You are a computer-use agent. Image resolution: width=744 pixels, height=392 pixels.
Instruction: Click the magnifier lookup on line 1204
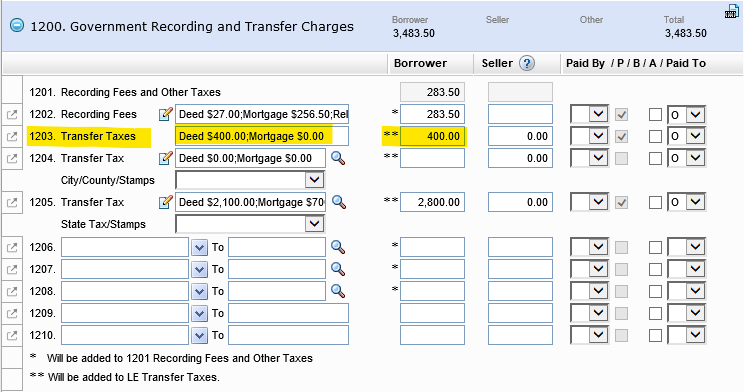(338, 158)
